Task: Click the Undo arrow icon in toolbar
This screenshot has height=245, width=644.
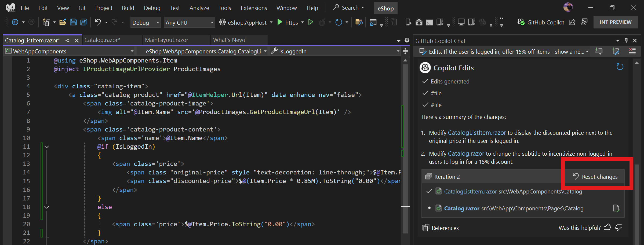Action: (x=98, y=22)
